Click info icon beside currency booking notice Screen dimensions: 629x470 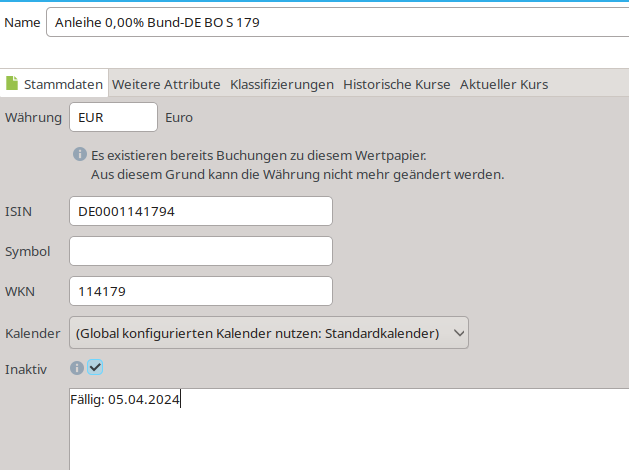[x=80, y=155]
